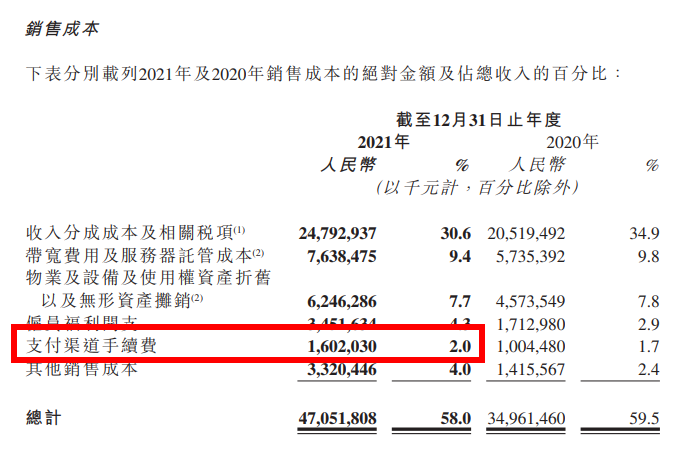
Task: Select the 2021年 column header
Action: (x=382, y=142)
